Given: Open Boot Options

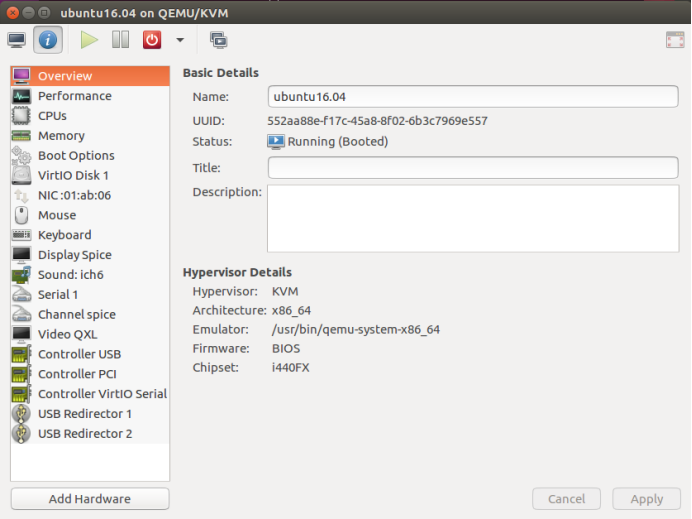Looking at the screenshot, I should (x=90, y=155).
